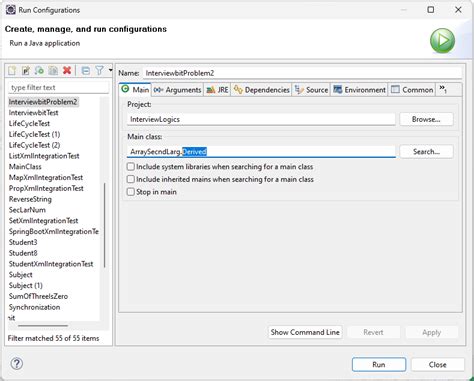This screenshot has height=381, width=474.
Task: Select Subject configuration
Action: point(21,275)
